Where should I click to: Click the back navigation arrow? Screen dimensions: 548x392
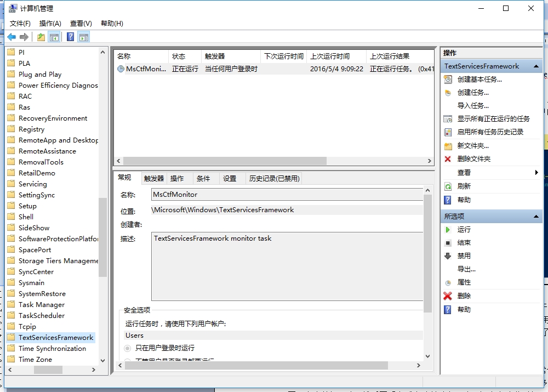click(11, 36)
